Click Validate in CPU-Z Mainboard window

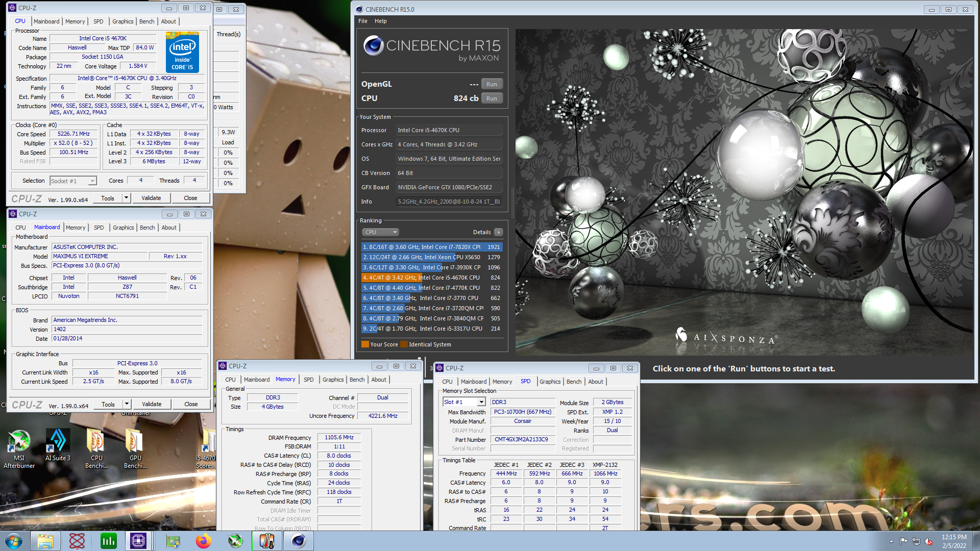[152, 404]
